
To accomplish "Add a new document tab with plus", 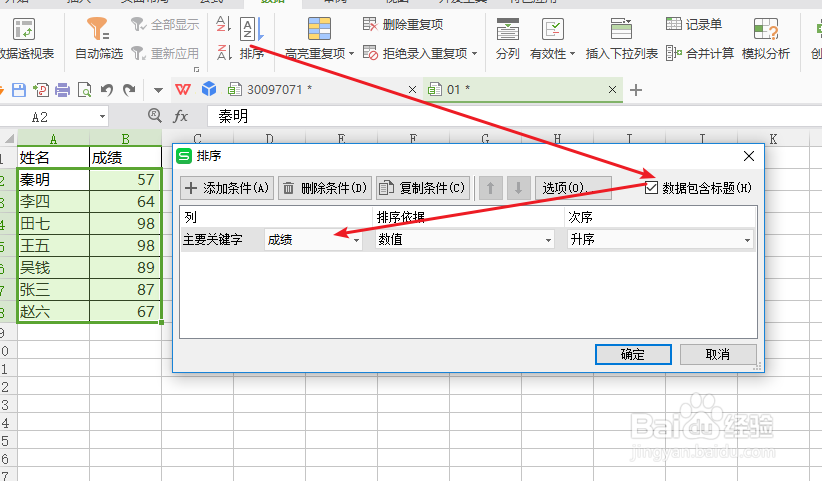I will (x=636, y=90).
